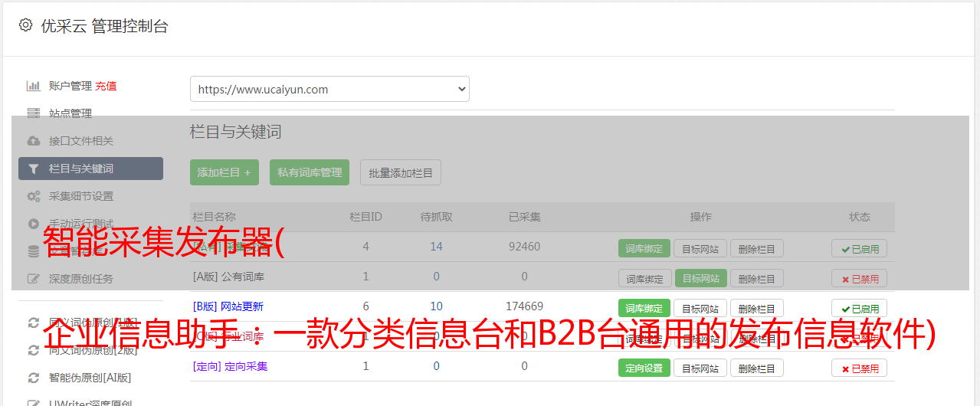The height and width of the screenshot is (406, 980).
Task: Click the refresh icon for 同义词伪原创[1版]
Action: click(33, 323)
